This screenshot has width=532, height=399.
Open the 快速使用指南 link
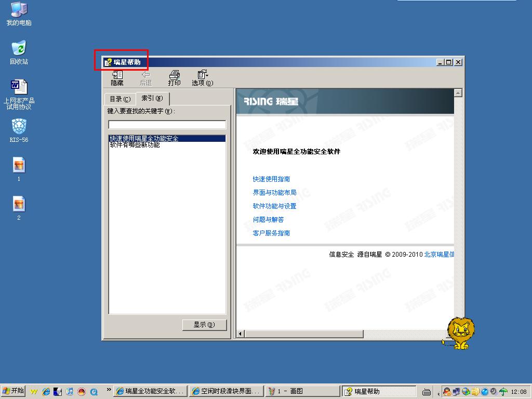[x=271, y=179]
